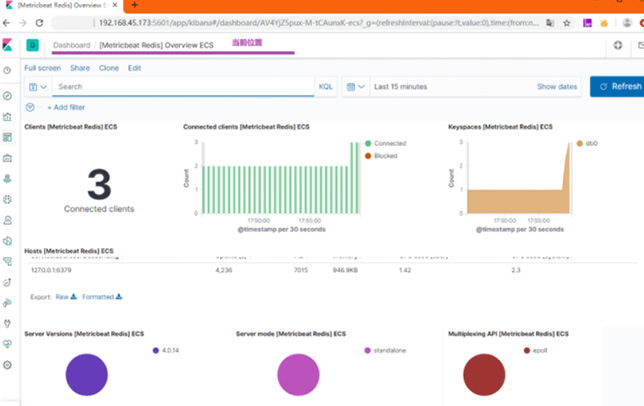Image resolution: width=644 pixels, height=406 pixels.
Task: Click the browser forward arrow
Action: [23, 23]
